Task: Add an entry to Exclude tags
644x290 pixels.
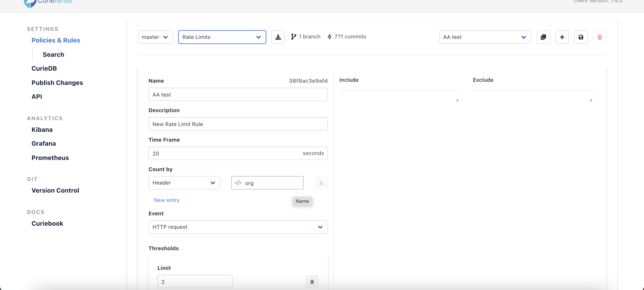Action: 591,100
